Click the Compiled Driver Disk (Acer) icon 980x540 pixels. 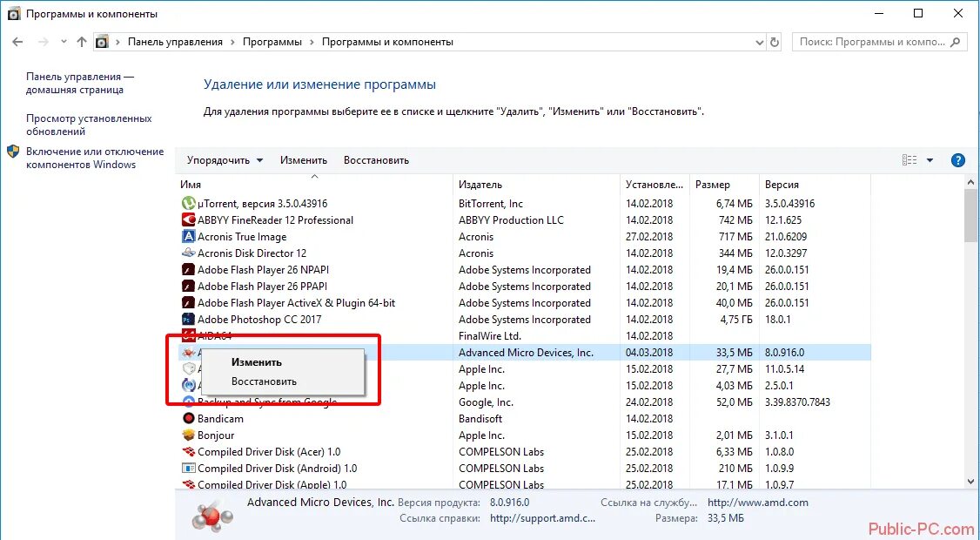(188, 452)
